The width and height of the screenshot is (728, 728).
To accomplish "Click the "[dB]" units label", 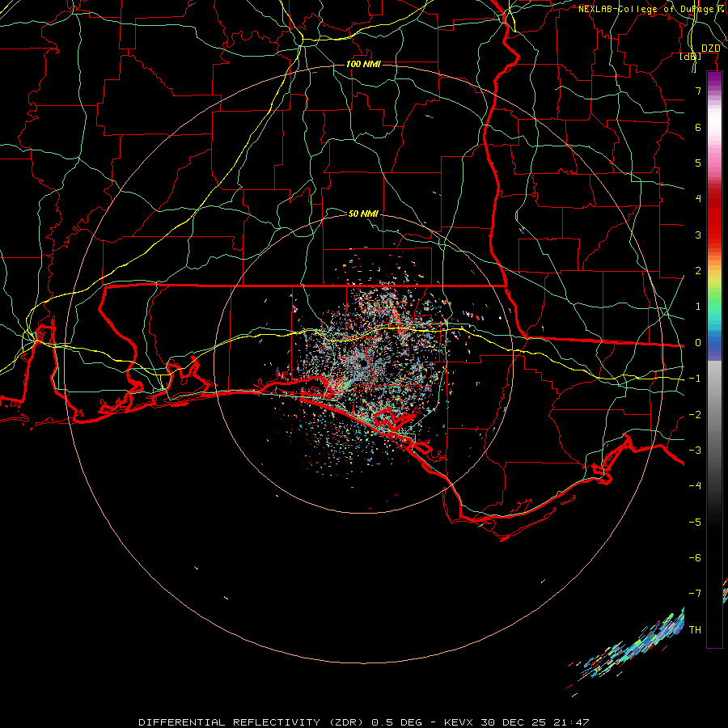I will [691, 56].
